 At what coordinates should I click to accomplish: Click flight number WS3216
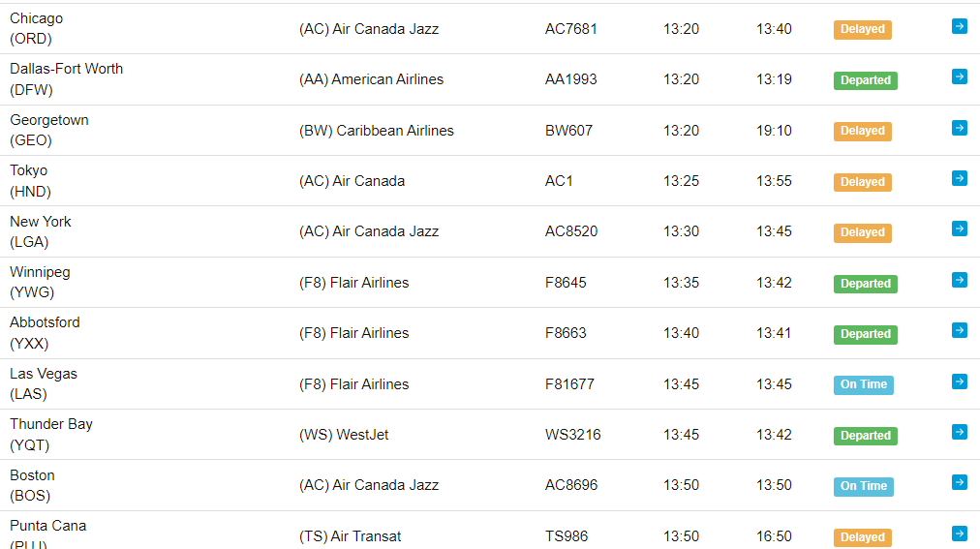tap(572, 435)
